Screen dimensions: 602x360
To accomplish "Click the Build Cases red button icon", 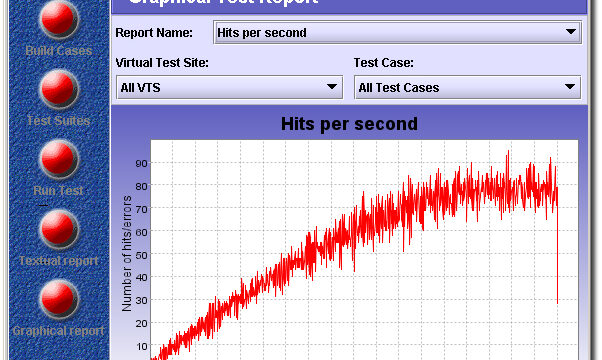I will coord(58,19).
